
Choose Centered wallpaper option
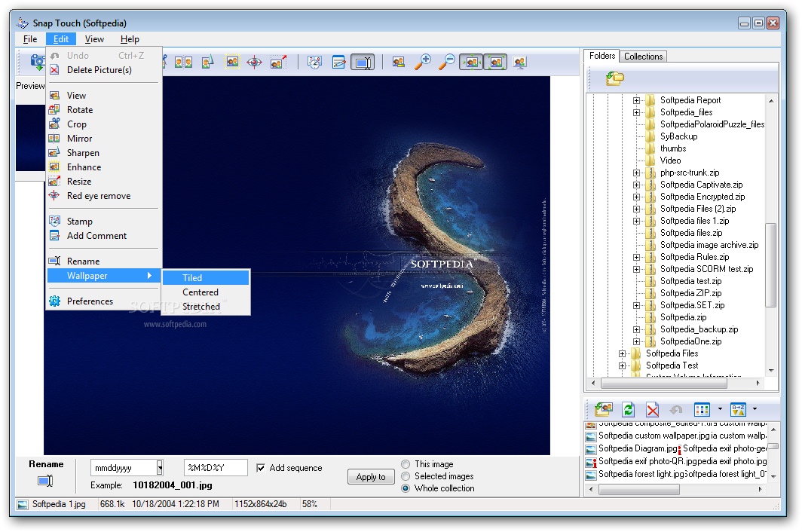[x=206, y=292]
